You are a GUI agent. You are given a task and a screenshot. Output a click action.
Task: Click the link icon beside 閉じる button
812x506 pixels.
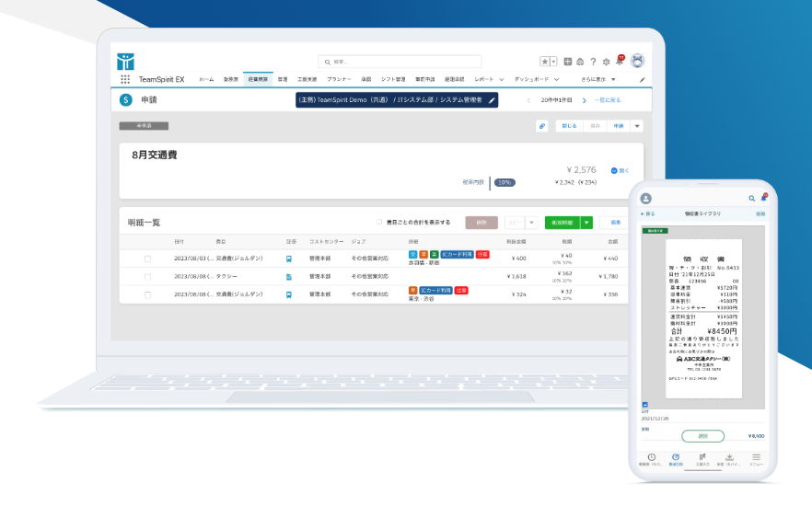542,126
